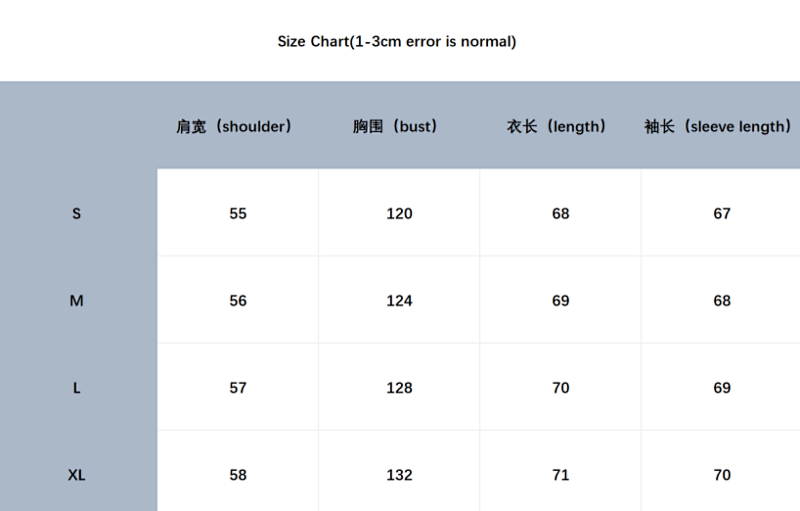Select the length column header
Viewport: 800px width, 511px height.
[x=557, y=126]
